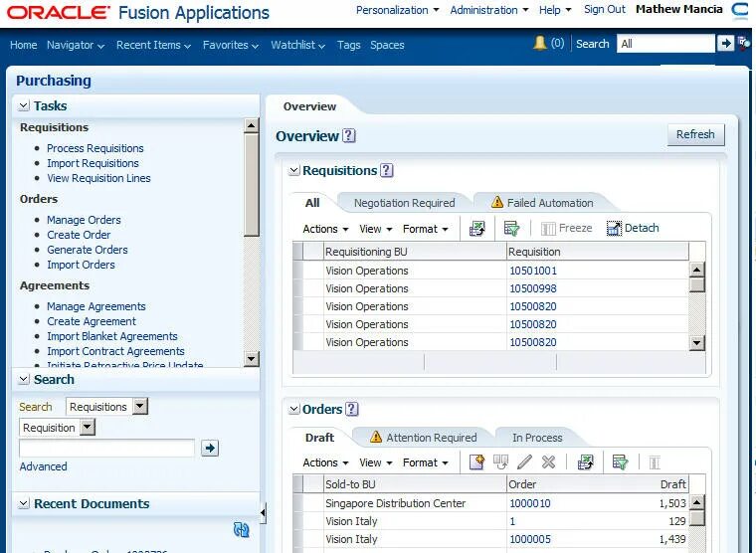Open View menu in Requisitions toolbar
Screen dimensions: 756x553
(376, 229)
